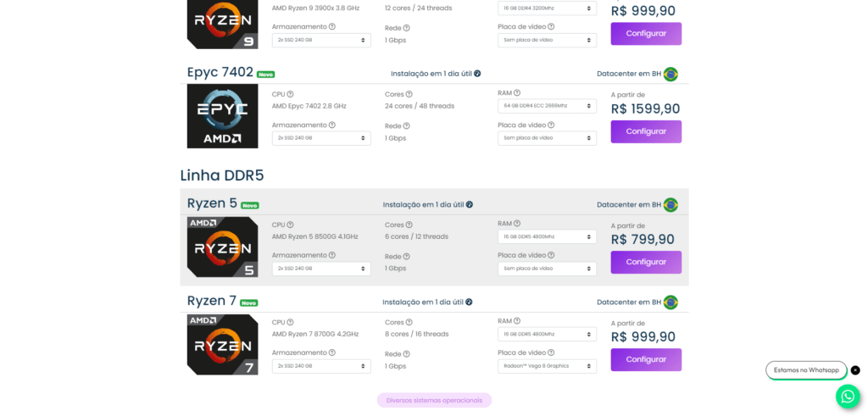Close the Estamos no Whatsapp bubble
Screen dimensions: 868x416
pyautogui.click(x=855, y=370)
